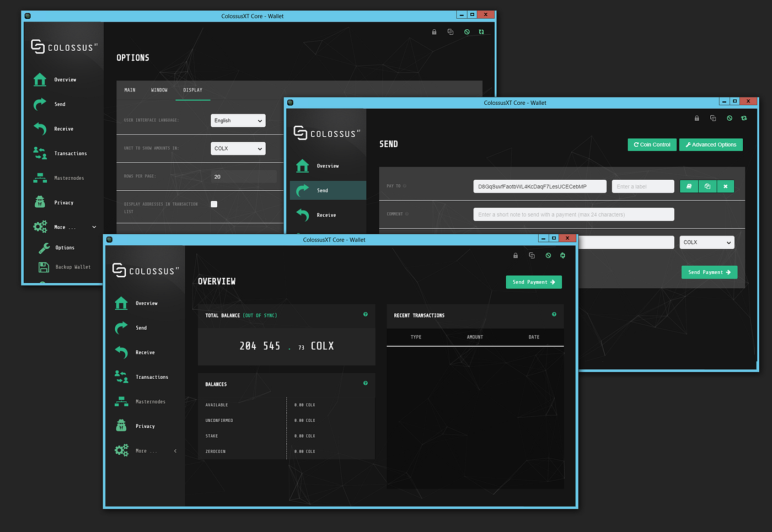Open the COLX unit dropdown in the Send window
The height and width of the screenshot is (532, 772).
(x=707, y=243)
